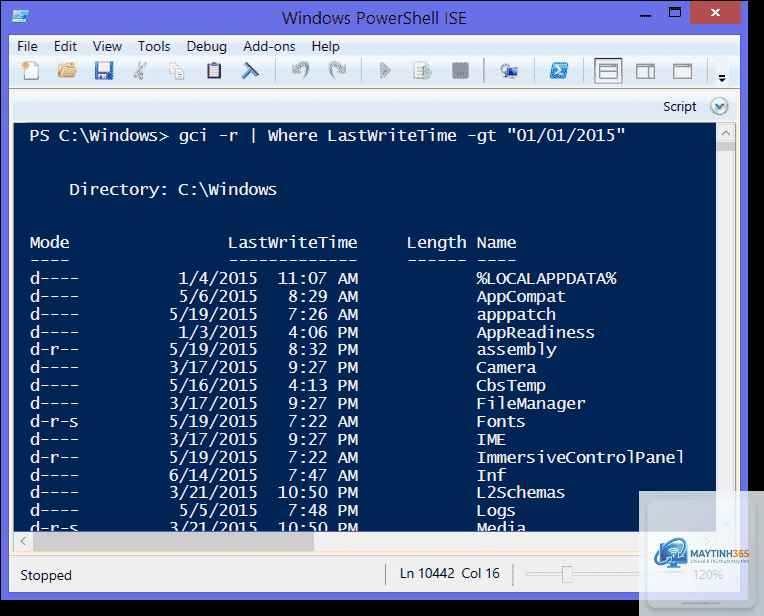
Task: Click the zoom slider handle in status bar
Action: pyautogui.click(x=567, y=574)
